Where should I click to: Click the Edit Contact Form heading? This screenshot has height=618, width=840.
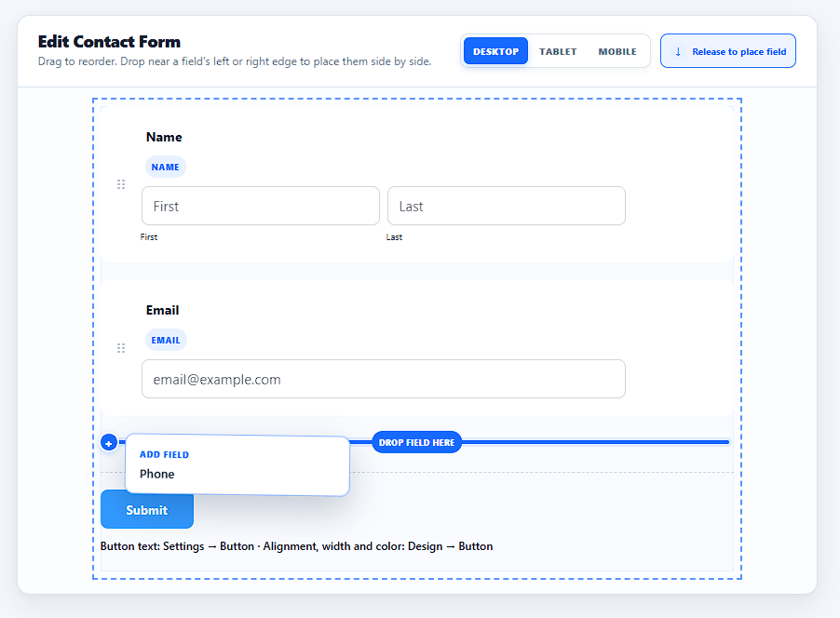tap(109, 42)
